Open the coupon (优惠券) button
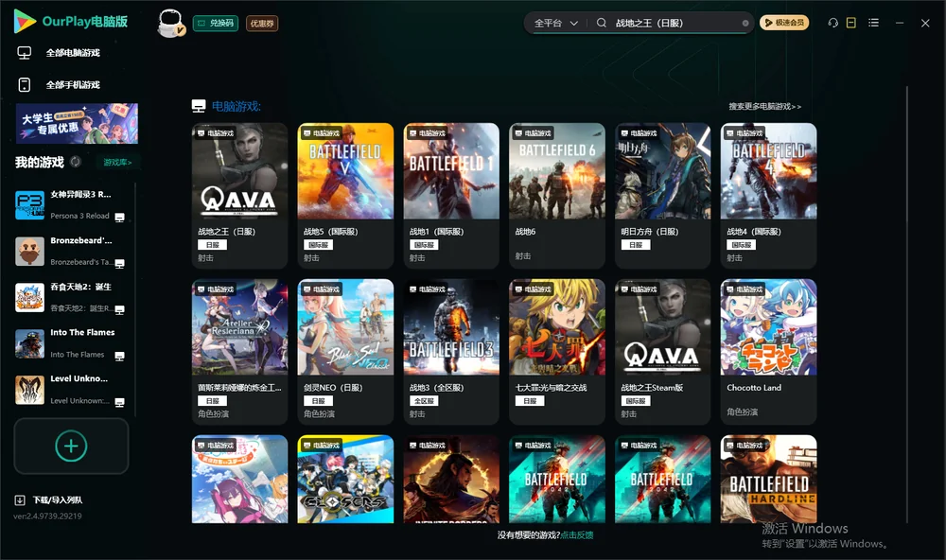The image size is (946, 560). (262, 23)
